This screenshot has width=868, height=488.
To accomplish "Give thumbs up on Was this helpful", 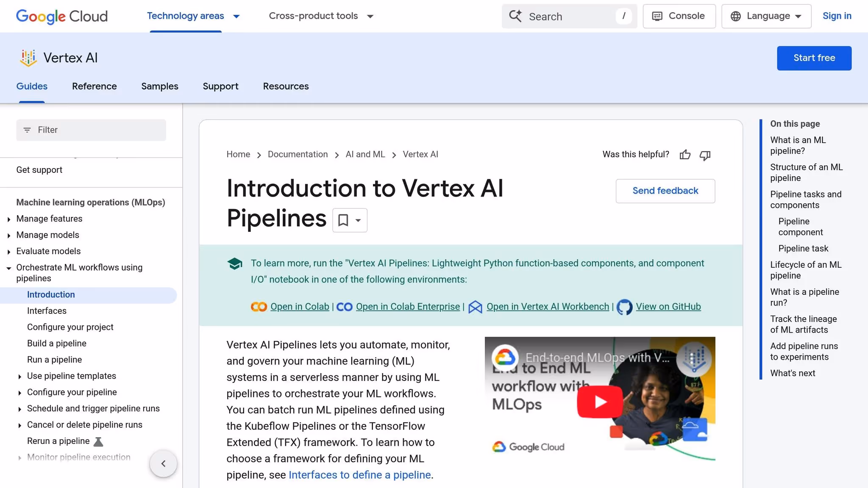I will tap(685, 155).
